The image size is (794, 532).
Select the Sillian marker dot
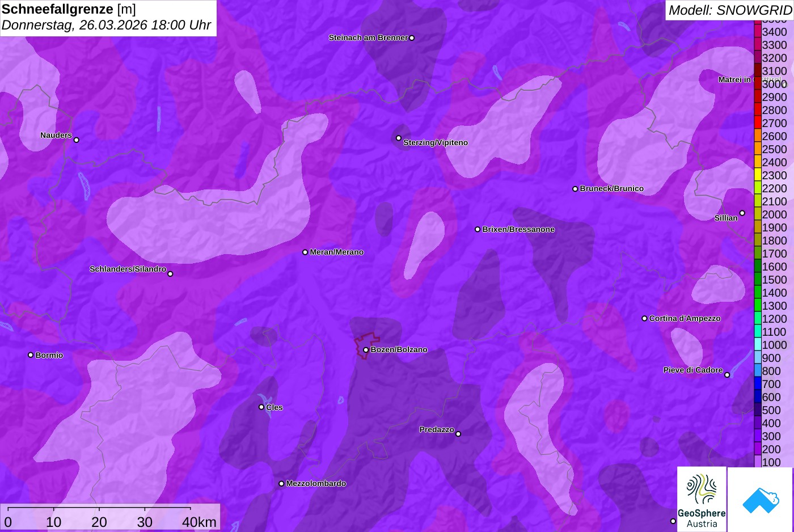742,213
